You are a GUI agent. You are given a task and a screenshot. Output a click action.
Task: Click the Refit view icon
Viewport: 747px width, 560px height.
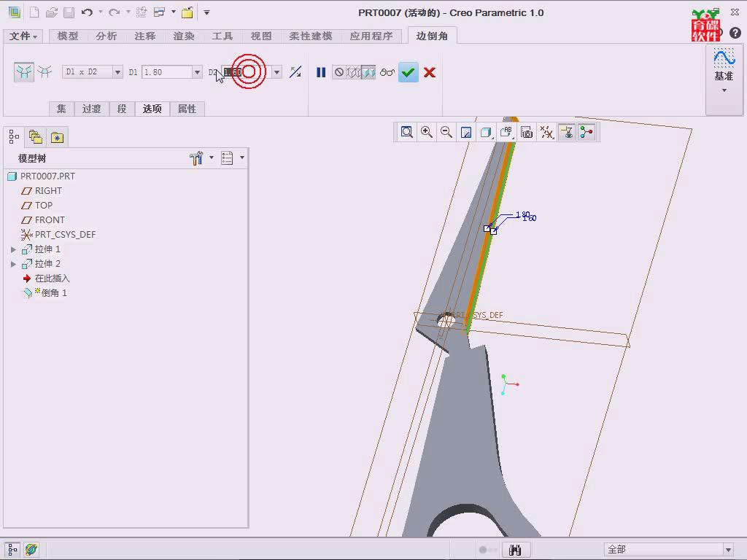coord(406,132)
